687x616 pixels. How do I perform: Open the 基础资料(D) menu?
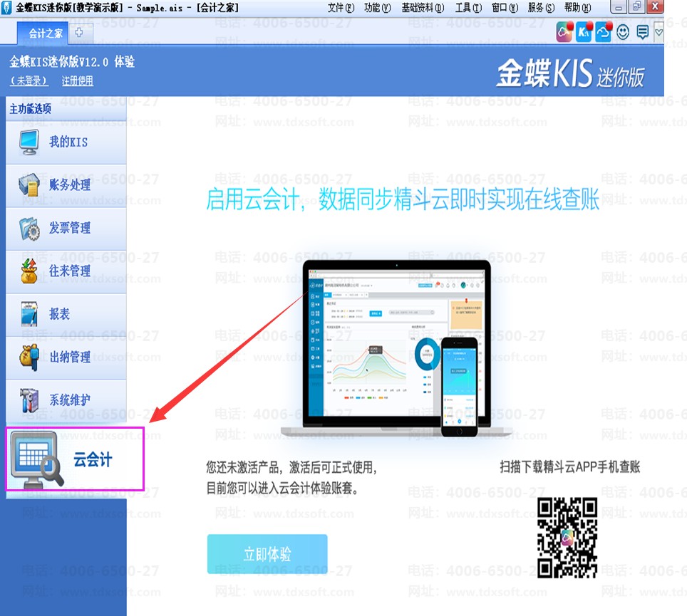tap(423, 8)
